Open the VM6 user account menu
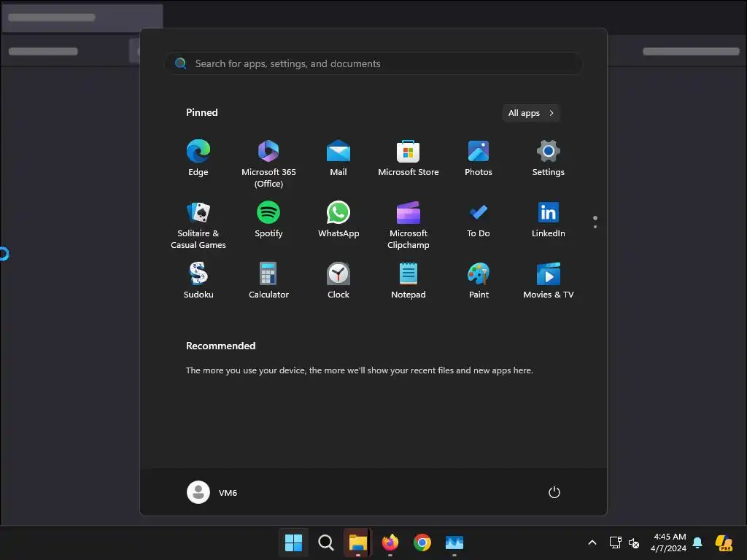Screen dimensions: 747x560 click(212, 492)
